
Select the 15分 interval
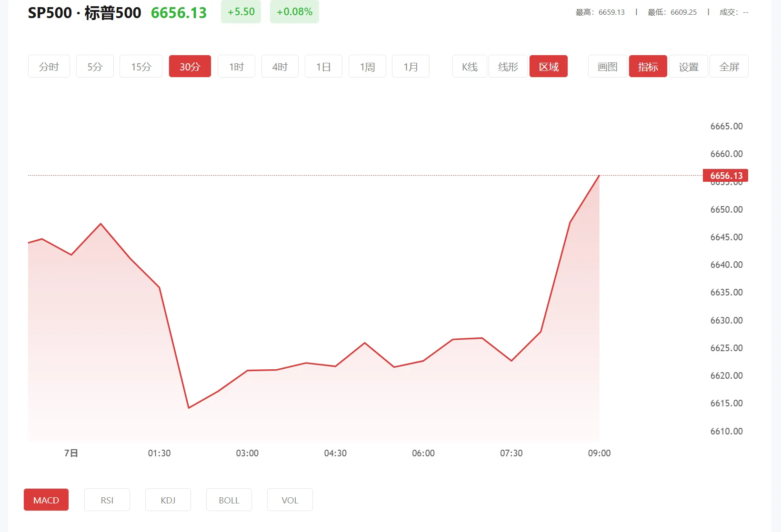[140, 66]
